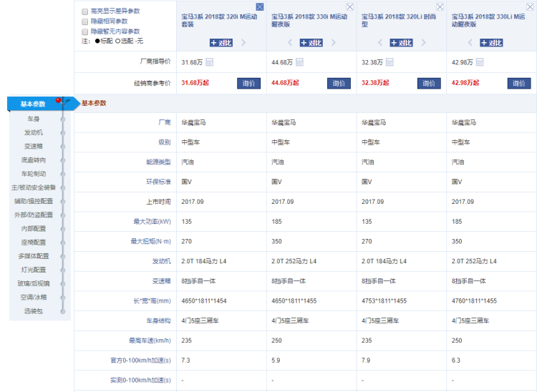Image resolution: width=537 pixels, height=392 pixels.
Task: Enable 高亮显示差异参数 checkbox
Action: click(85, 11)
